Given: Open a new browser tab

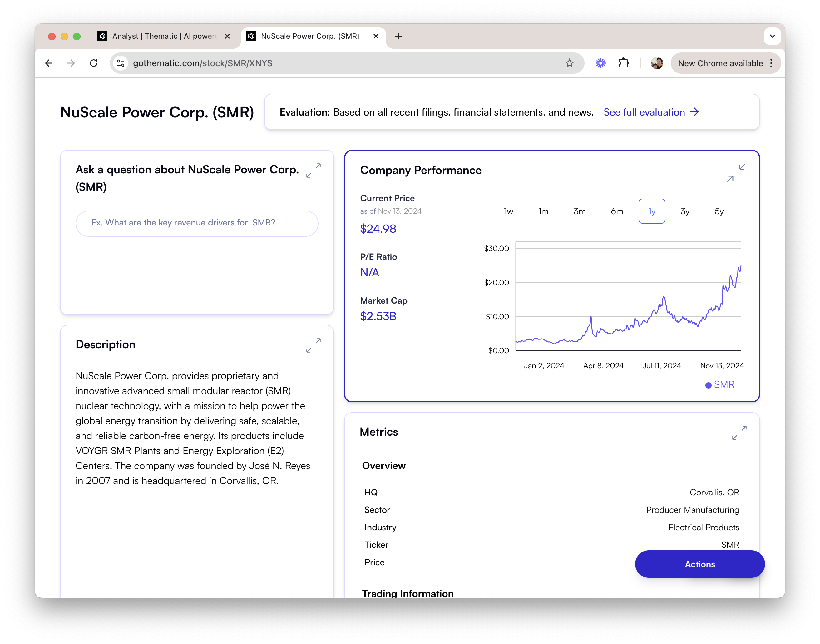Looking at the screenshot, I should 398,36.
